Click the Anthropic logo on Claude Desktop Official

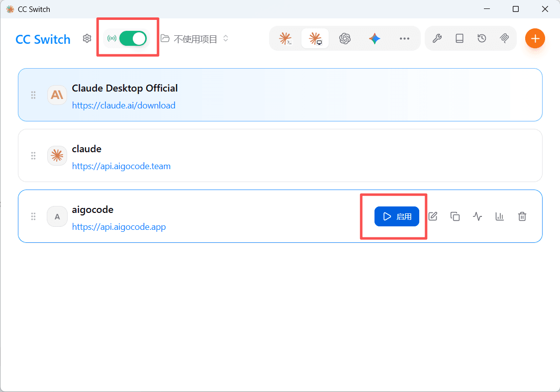[x=57, y=95]
